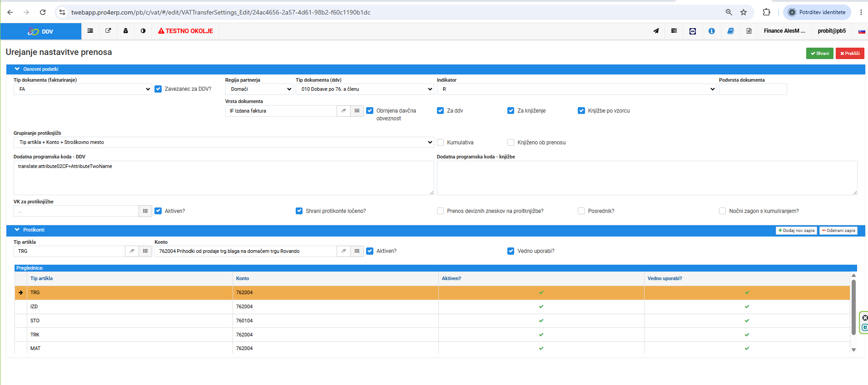
Task: Toggle the indent menu icon in toolbar
Action: pos(90,31)
